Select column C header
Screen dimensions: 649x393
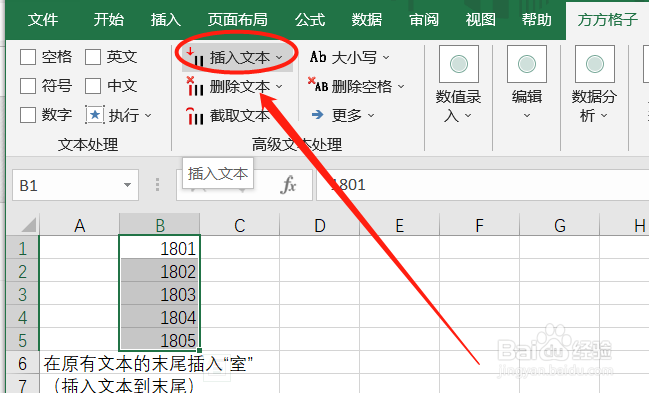pos(240,225)
